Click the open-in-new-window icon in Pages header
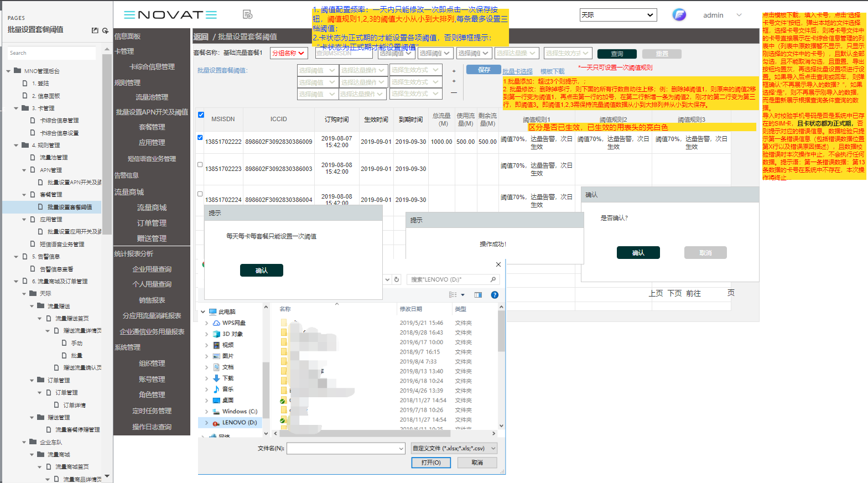This screenshot has width=868, height=483. point(95,30)
